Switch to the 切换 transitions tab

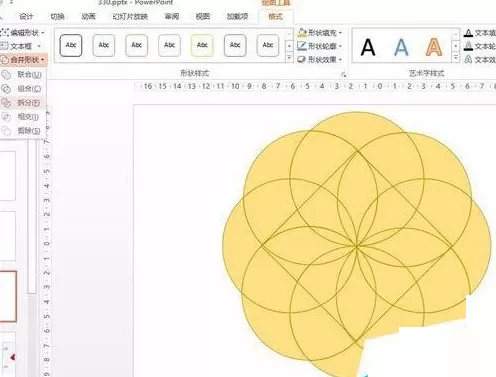point(57,16)
